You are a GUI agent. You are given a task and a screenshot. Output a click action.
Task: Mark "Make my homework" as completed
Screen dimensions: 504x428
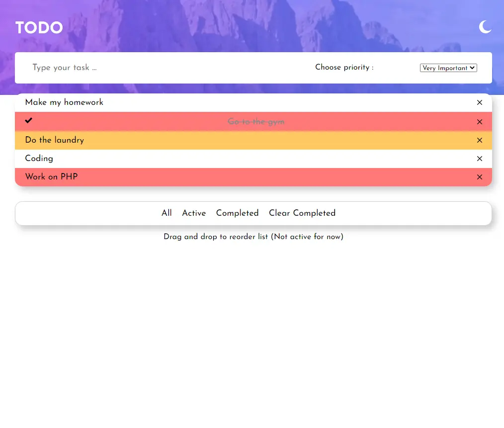(64, 102)
